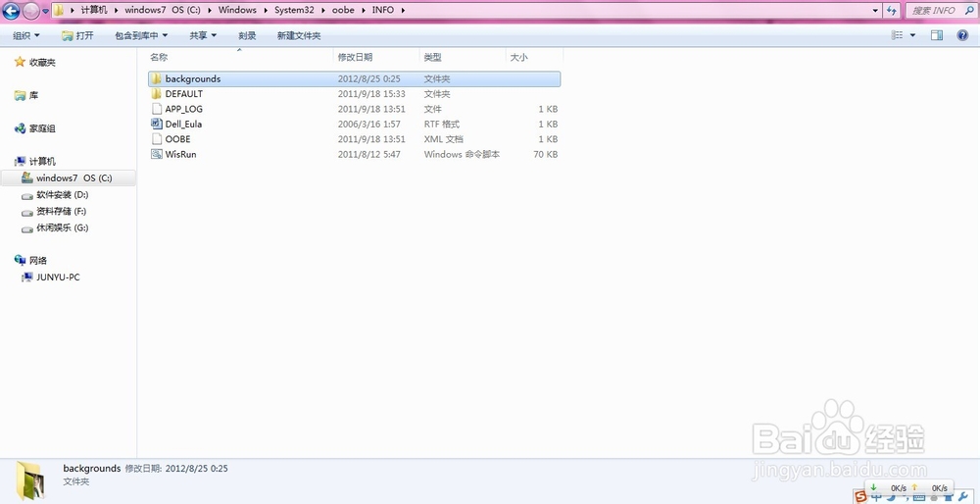This screenshot has width=980, height=504.
Task: Select the WisRun command script icon
Action: point(156,154)
